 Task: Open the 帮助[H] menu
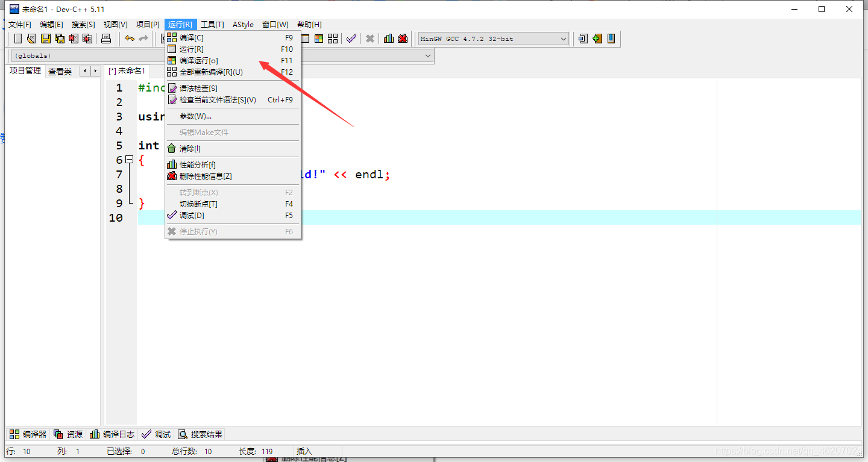point(309,24)
